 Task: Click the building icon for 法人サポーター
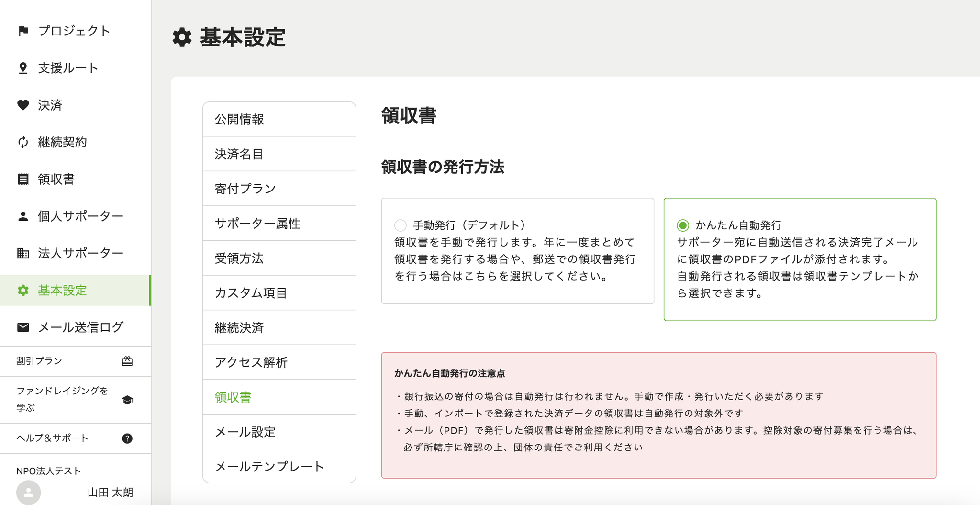pos(23,253)
